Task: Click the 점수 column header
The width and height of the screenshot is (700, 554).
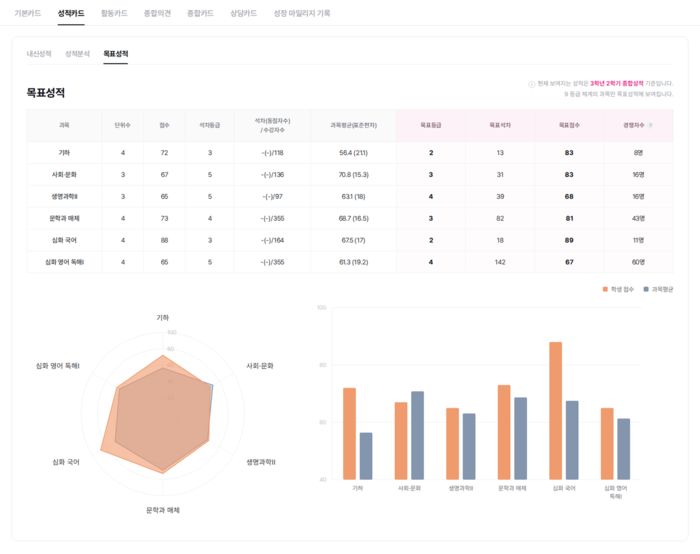Action: pyautogui.click(x=164, y=125)
